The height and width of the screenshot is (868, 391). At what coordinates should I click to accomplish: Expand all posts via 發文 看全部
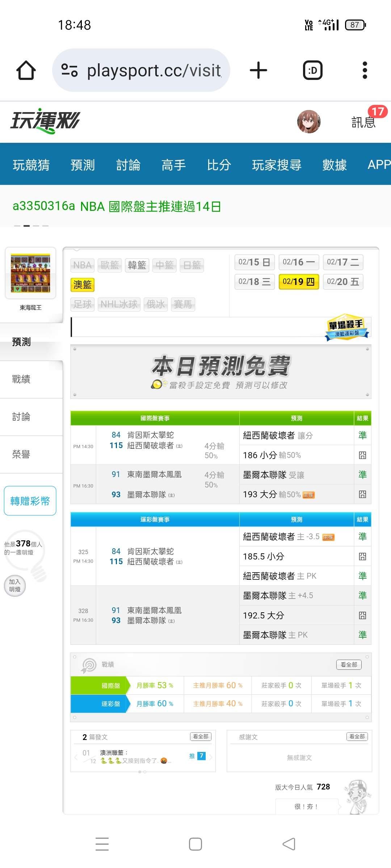pos(201,736)
